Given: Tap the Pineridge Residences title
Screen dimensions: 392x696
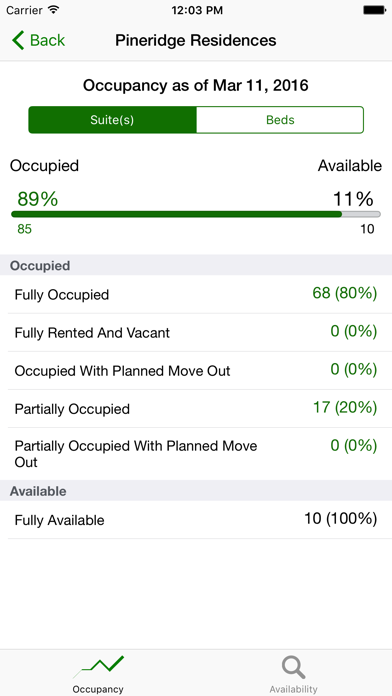Looking at the screenshot, I should (x=196, y=40).
